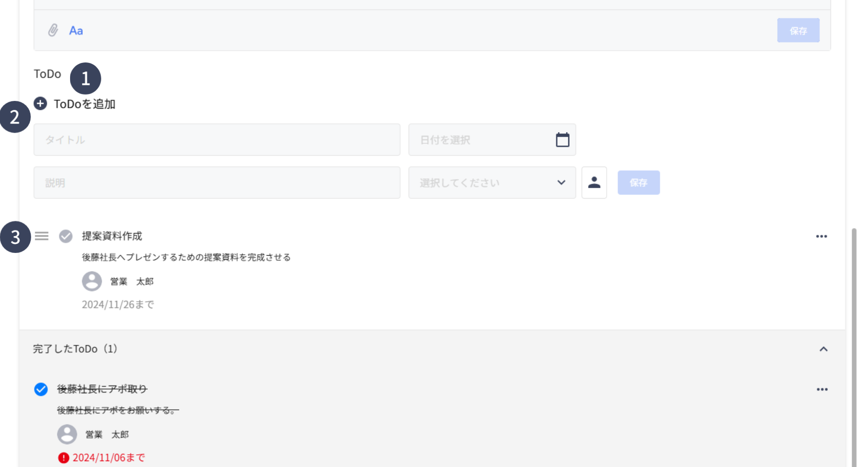Mark 提案資料作成 as complete
Viewport: 868px width, 467px height.
66,236
